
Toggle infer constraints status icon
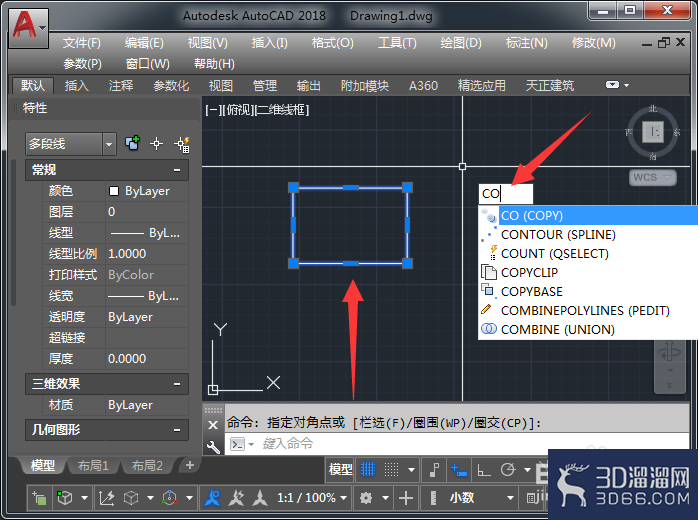(x=434, y=469)
